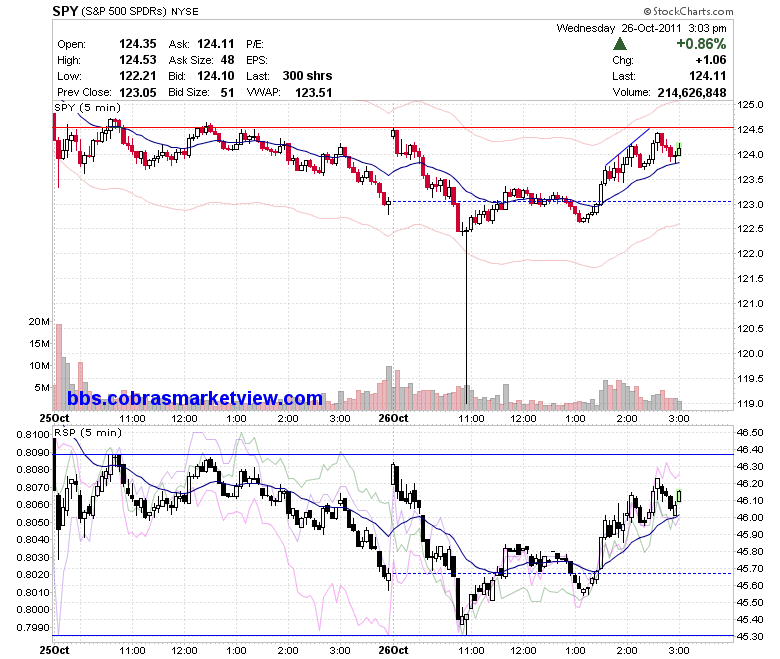Click the SPY ticker symbol title

pyautogui.click(x=65, y=10)
